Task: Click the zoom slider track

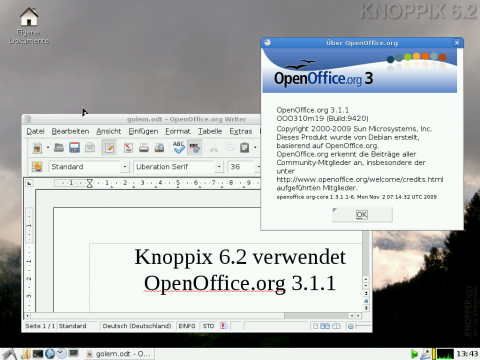Action: 363,326
